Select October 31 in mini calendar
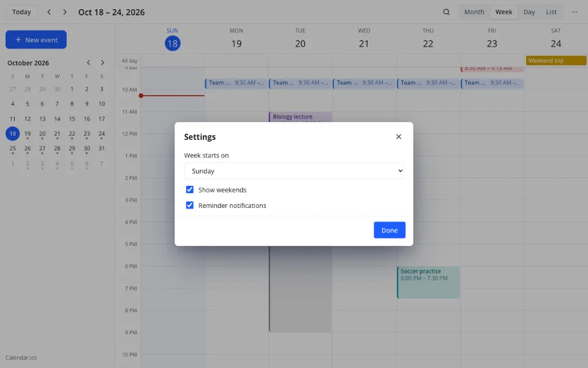Image resolution: width=588 pixels, height=368 pixels. tap(102, 148)
